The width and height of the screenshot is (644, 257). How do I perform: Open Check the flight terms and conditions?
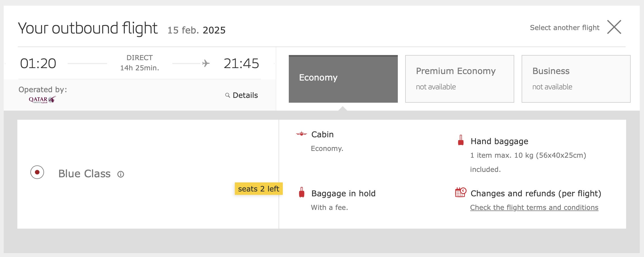tap(534, 208)
